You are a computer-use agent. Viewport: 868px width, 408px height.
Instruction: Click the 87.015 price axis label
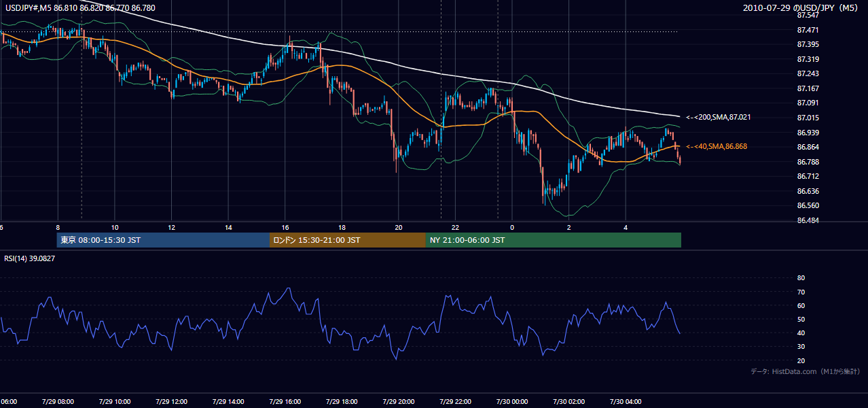808,118
